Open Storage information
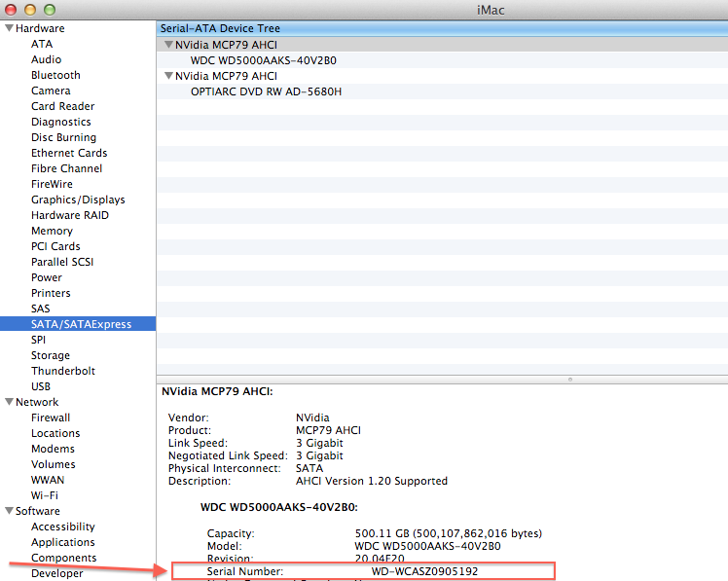Image resolution: width=728 pixels, height=581 pixels. click(51, 355)
